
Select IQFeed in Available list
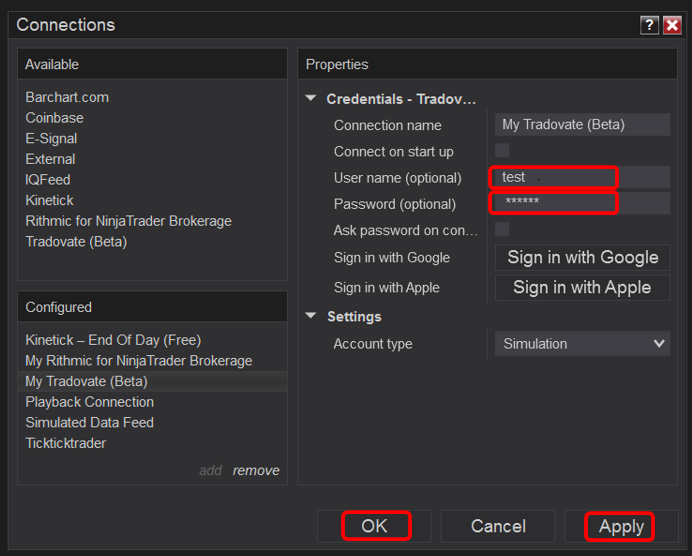48,180
